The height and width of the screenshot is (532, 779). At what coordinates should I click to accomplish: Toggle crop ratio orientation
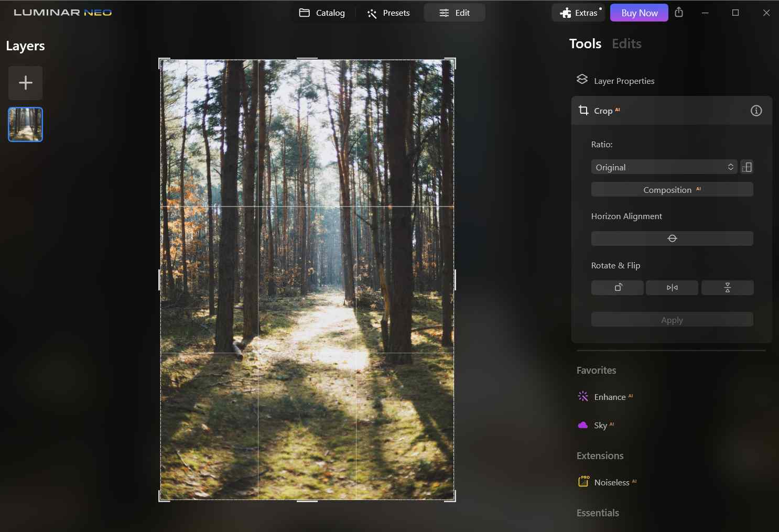(x=747, y=167)
